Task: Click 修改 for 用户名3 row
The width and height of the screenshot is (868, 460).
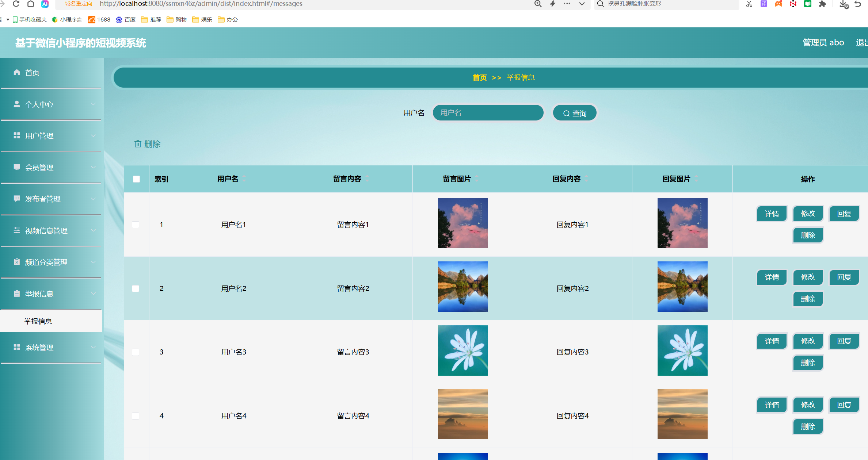Action: pyautogui.click(x=808, y=341)
